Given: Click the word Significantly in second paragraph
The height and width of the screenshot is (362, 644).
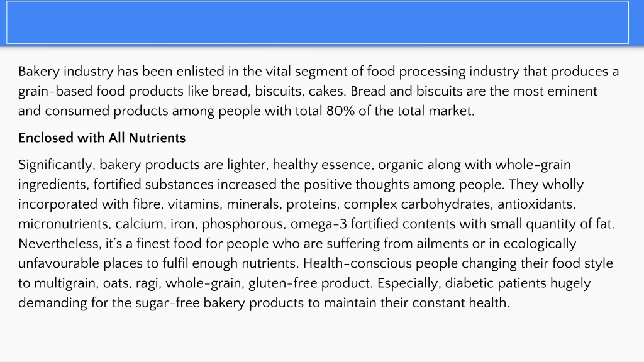Looking at the screenshot, I should tap(57, 165).
